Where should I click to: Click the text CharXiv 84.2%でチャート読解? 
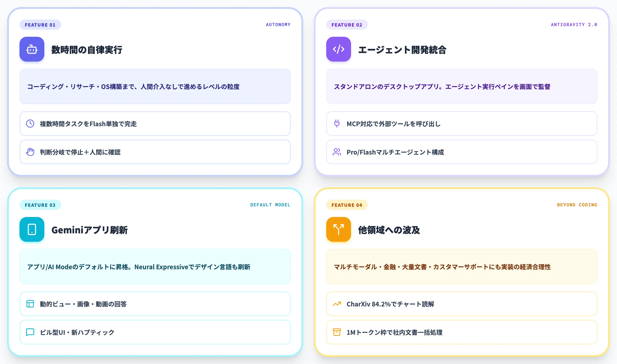[x=390, y=304]
